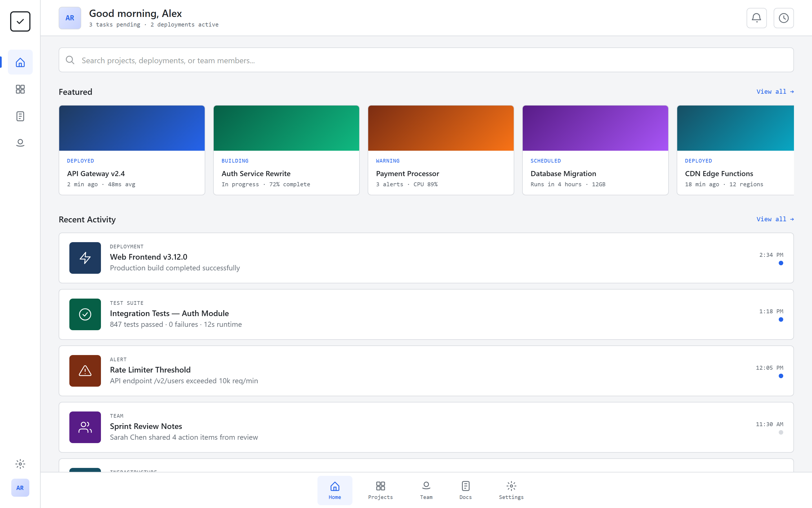Click '3 tasks pending · 2 deployments active' text
The width and height of the screenshot is (812, 508).
click(154, 25)
